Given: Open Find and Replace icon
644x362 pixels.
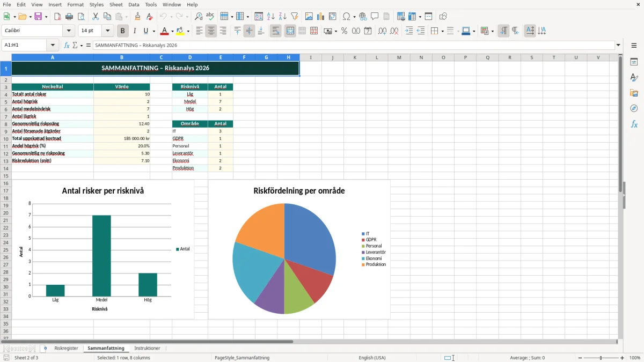Looking at the screenshot, I should click(x=199, y=17).
